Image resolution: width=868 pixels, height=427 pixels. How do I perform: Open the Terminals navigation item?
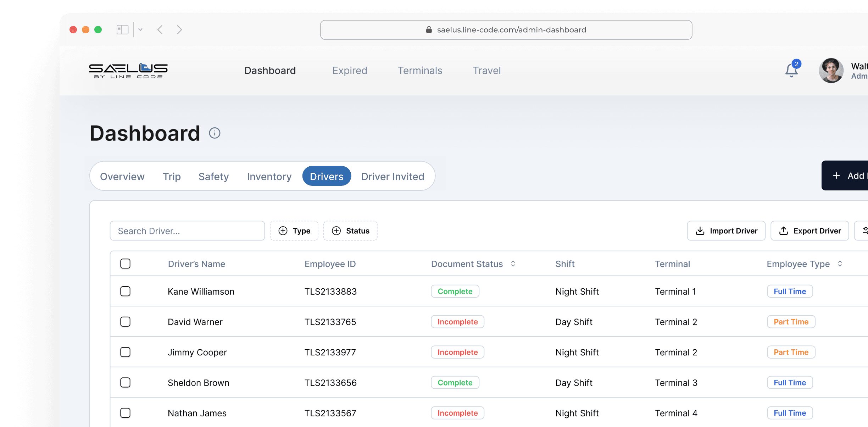tap(420, 70)
